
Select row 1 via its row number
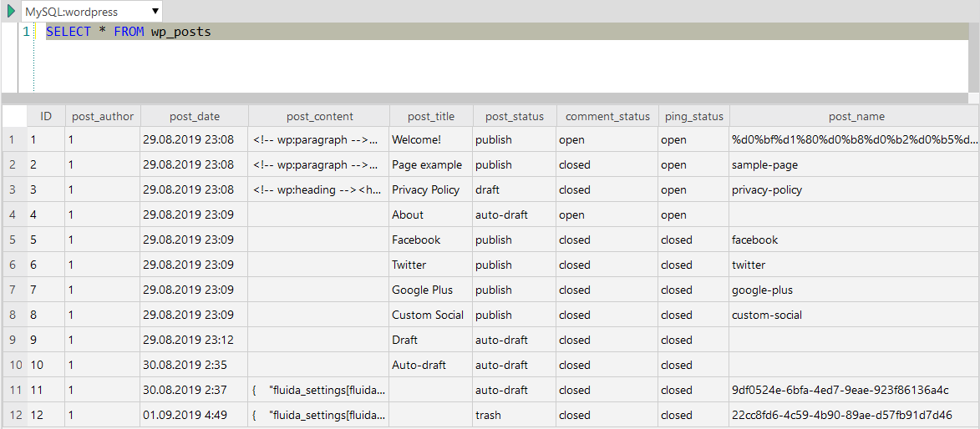14,140
